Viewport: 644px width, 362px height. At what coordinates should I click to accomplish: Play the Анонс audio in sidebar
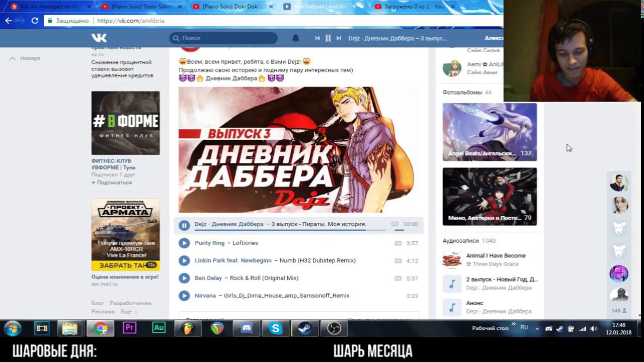pyautogui.click(x=452, y=307)
